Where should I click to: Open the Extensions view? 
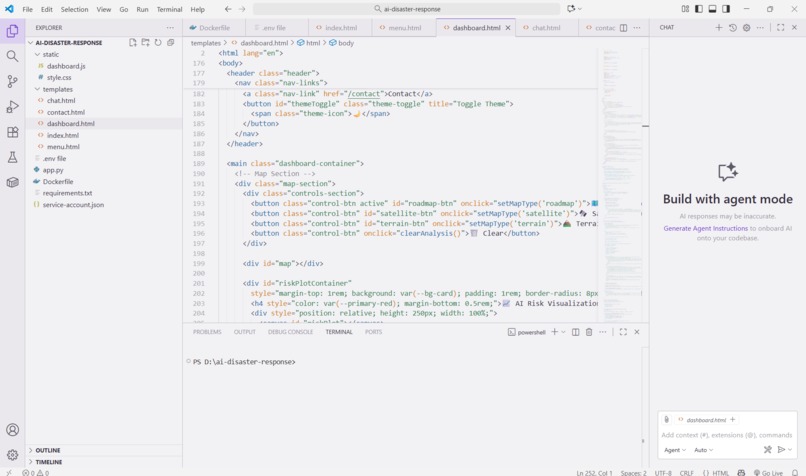(x=12, y=132)
